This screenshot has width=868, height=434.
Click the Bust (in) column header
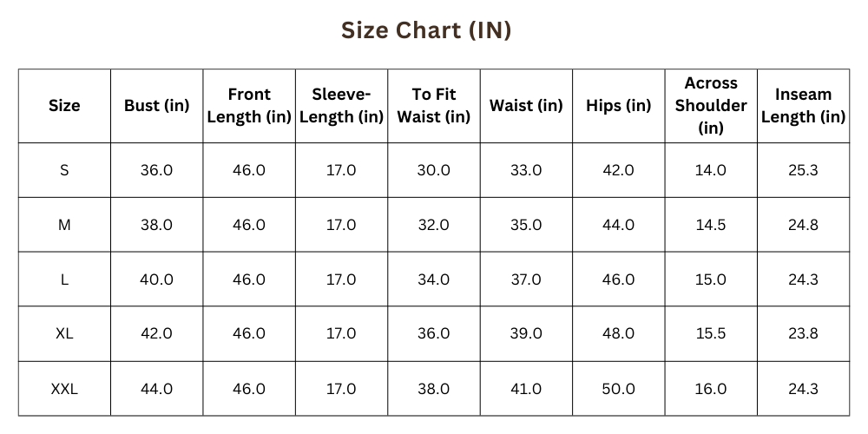point(156,106)
